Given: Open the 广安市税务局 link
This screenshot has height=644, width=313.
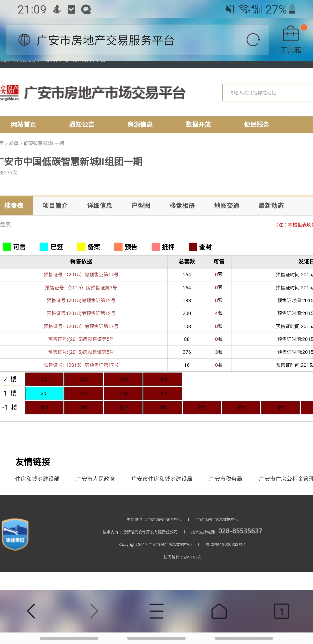Looking at the screenshot, I should (225, 479).
